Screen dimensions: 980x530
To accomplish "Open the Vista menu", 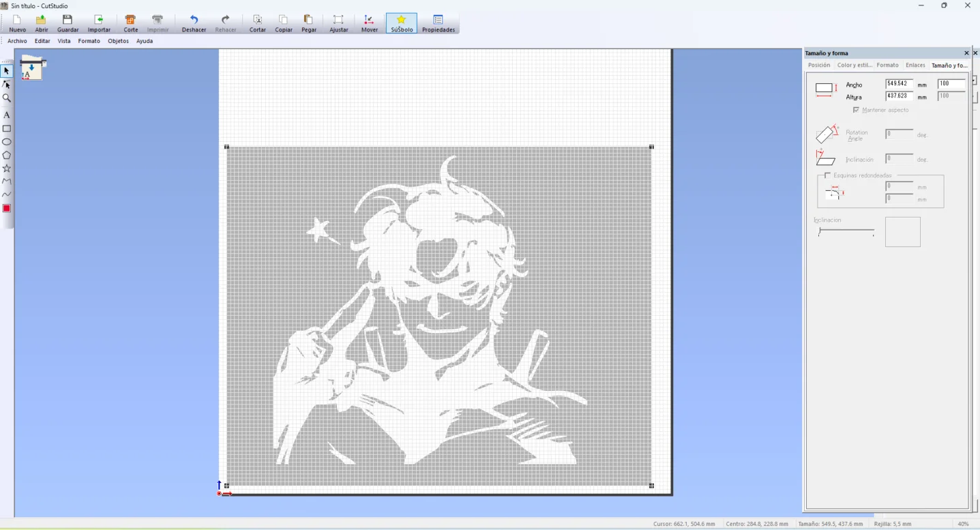I will (x=64, y=41).
